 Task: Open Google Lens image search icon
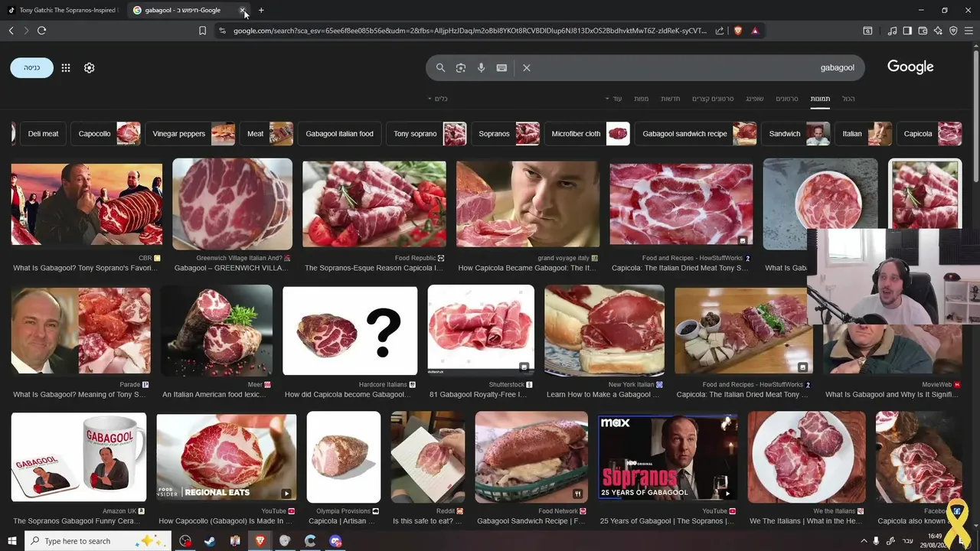click(x=461, y=67)
